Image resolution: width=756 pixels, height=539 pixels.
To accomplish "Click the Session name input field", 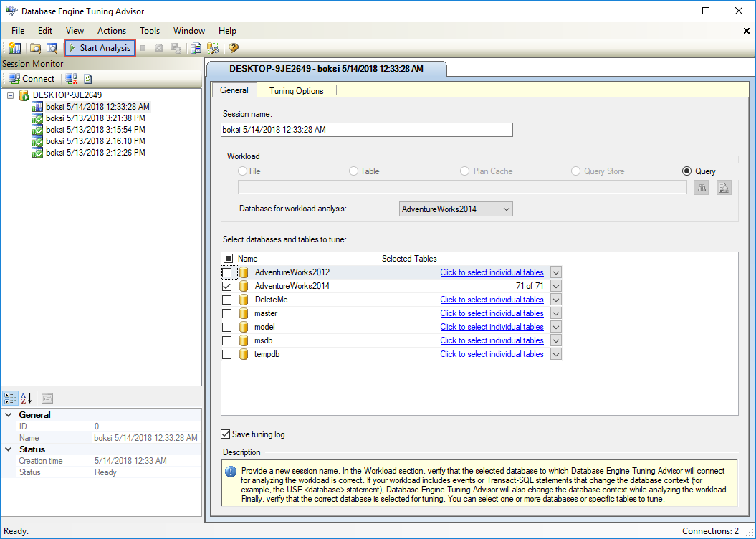I will [366, 130].
